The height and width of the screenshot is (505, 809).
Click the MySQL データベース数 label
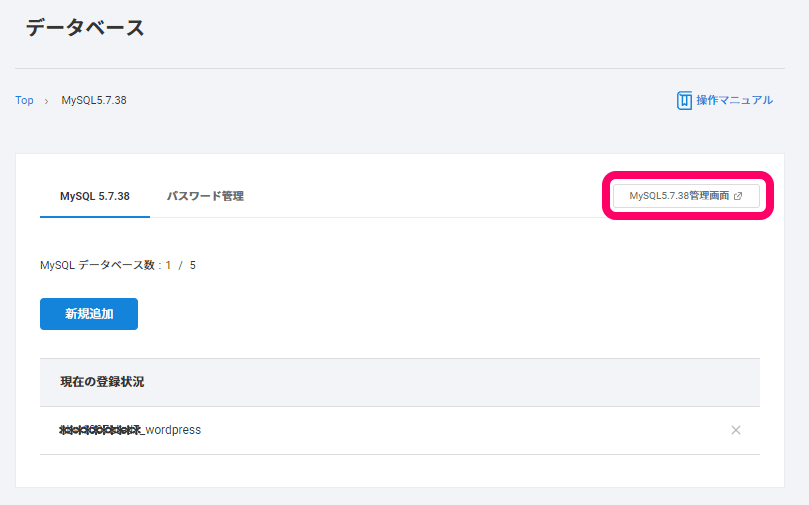99,265
